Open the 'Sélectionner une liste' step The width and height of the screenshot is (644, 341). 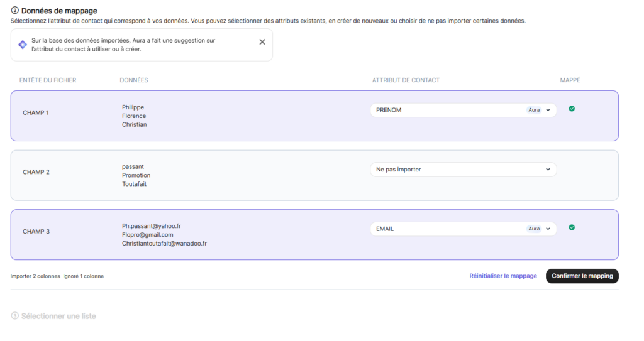click(x=58, y=316)
